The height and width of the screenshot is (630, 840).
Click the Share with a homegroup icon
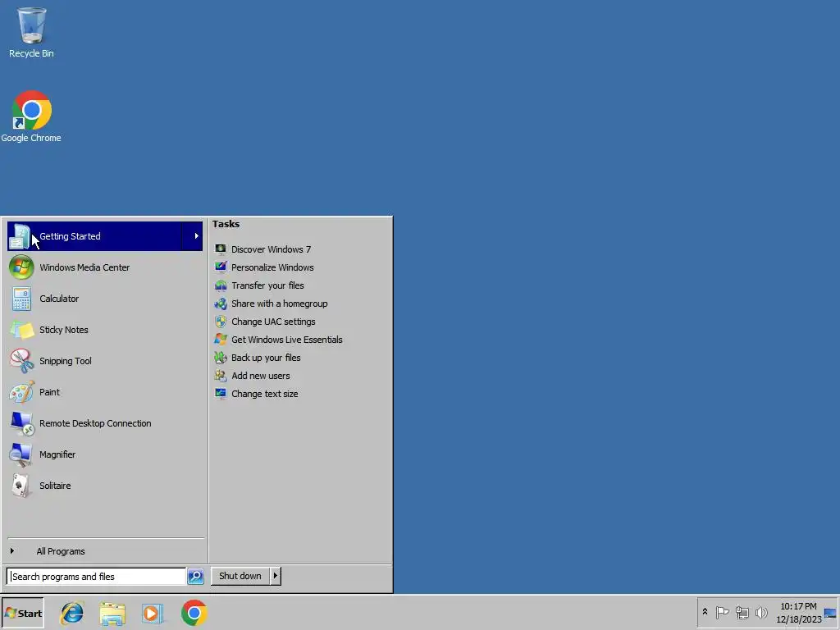(x=220, y=304)
